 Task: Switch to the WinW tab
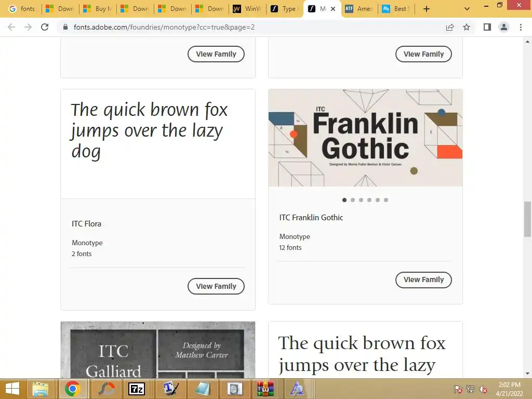(247, 9)
